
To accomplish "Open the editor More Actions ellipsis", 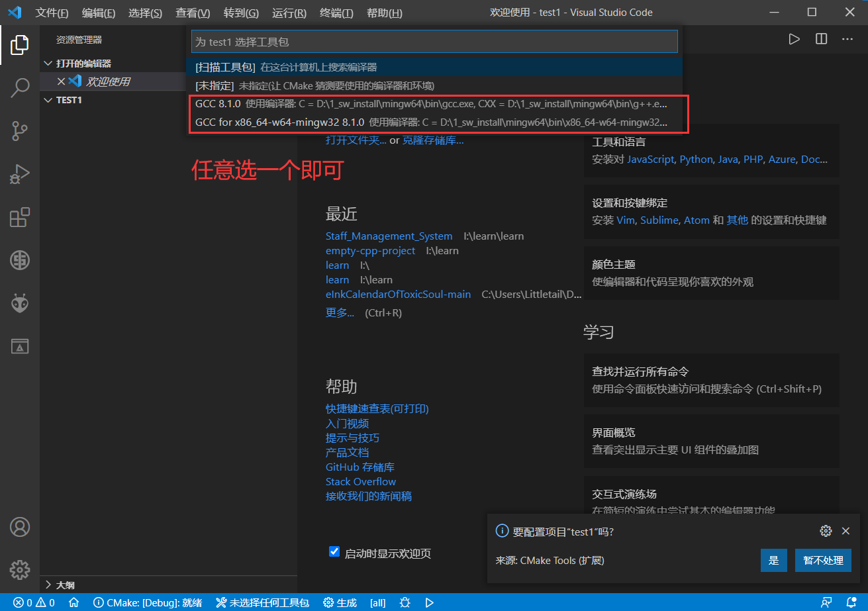I will 847,40.
